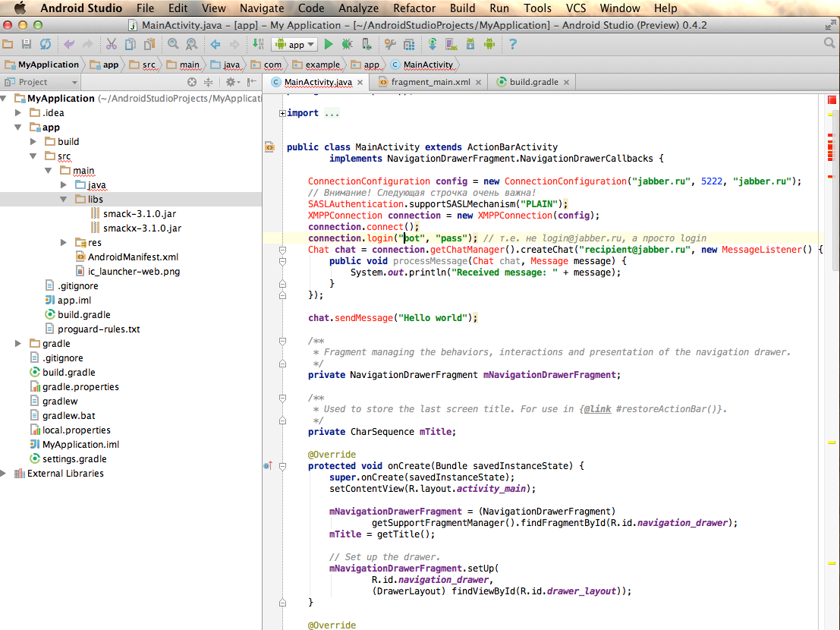Select smack-3.1.0.jar in project tree
This screenshot has width=840, height=630.
point(140,214)
